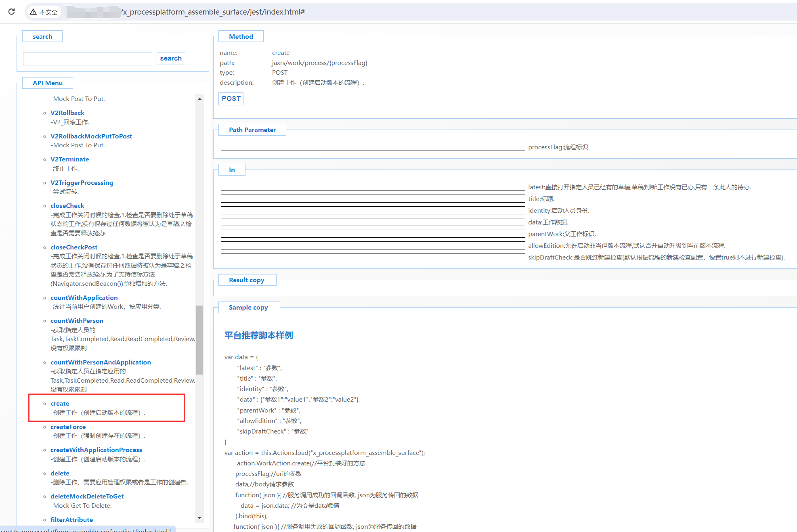The height and width of the screenshot is (532, 797).
Task: Click the Result copy label
Action: pyautogui.click(x=247, y=280)
